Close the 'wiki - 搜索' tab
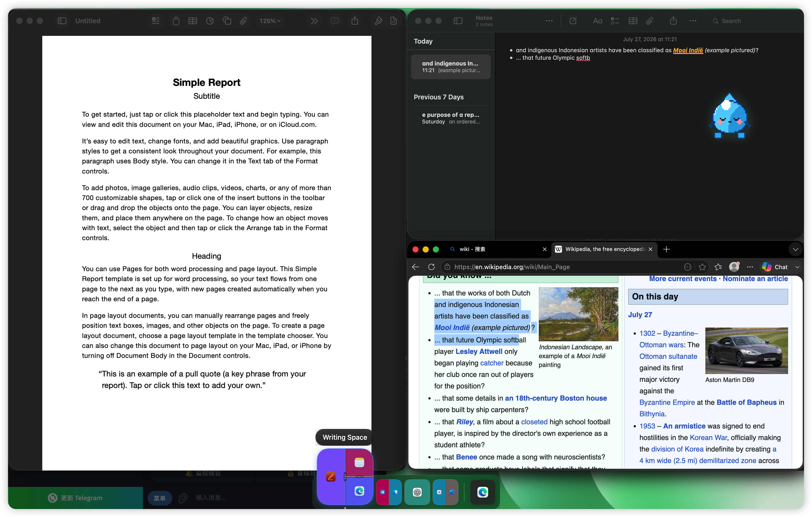Image resolution: width=812 pixels, height=517 pixels. click(x=545, y=249)
